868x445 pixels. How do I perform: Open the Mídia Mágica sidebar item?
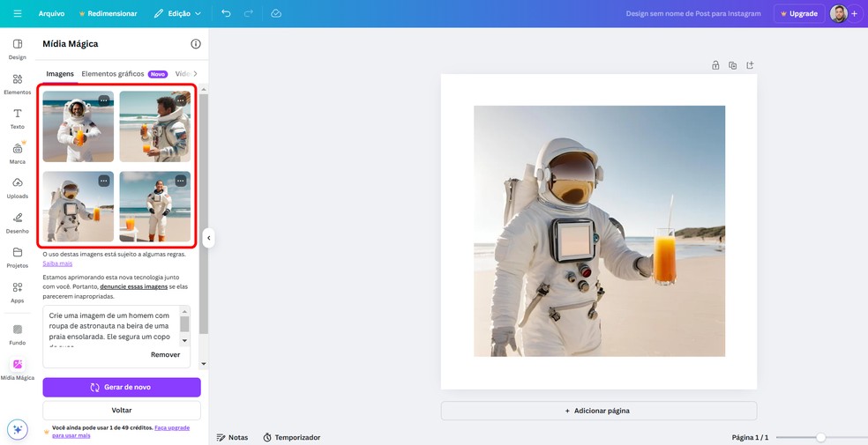17,370
